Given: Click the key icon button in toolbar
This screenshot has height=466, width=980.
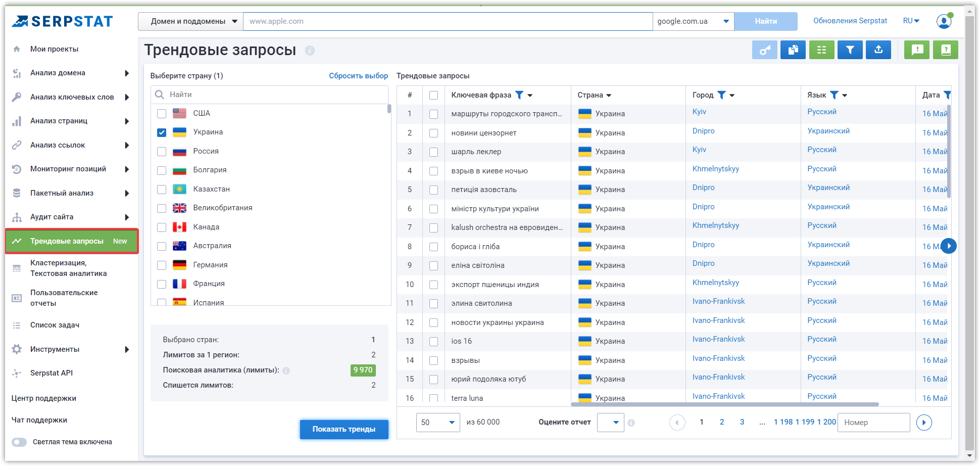Looking at the screenshot, I should pos(765,50).
